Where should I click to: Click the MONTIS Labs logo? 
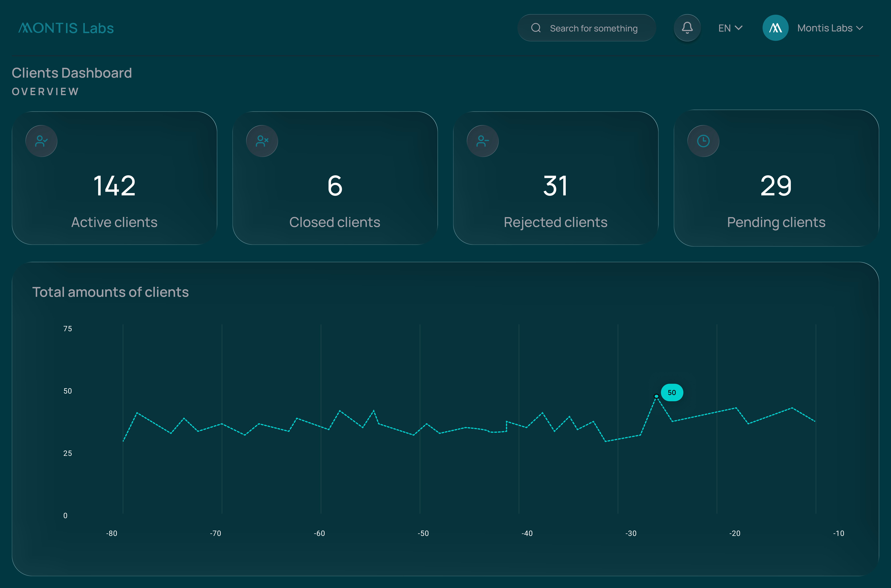66,28
